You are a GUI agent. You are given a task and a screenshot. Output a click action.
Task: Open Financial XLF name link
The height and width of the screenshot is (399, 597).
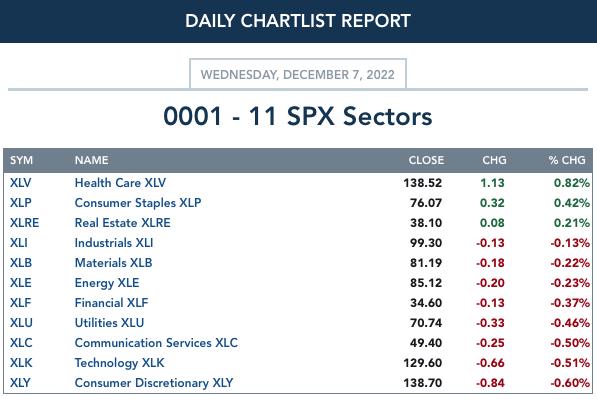tap(111, 303)
